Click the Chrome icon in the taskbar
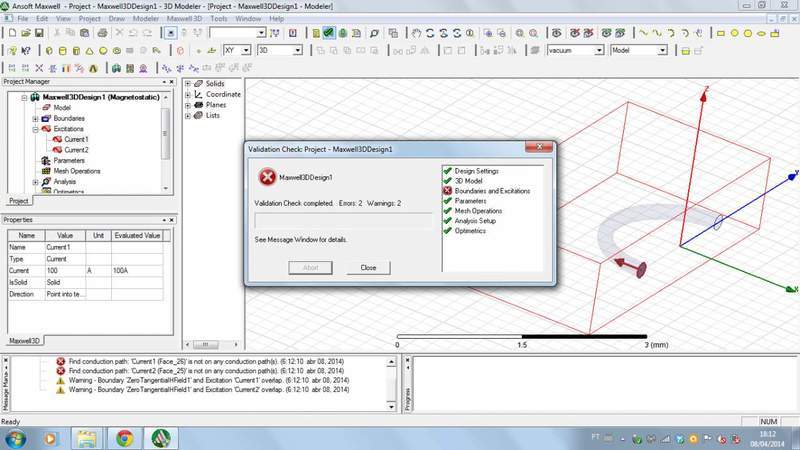The image size is (800, 450). [124, 437]
